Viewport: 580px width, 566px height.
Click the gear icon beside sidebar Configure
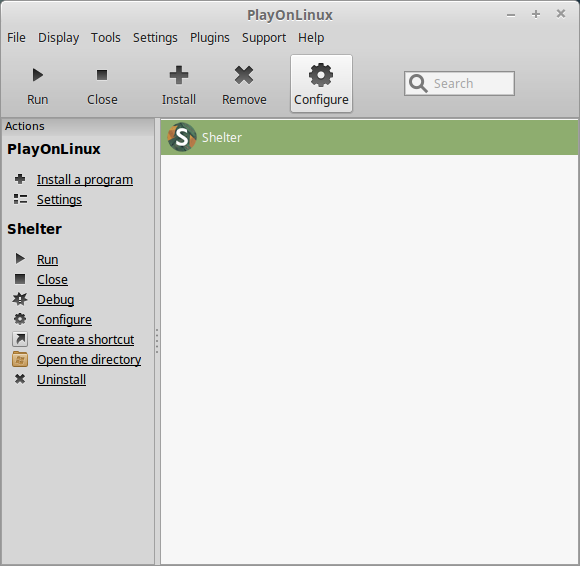(20, 319)
